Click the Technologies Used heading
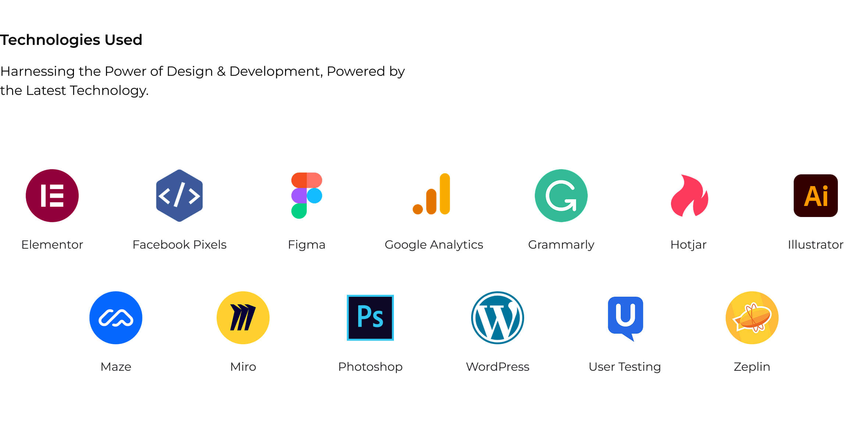868x434 pixels. [x=71, y=40]
